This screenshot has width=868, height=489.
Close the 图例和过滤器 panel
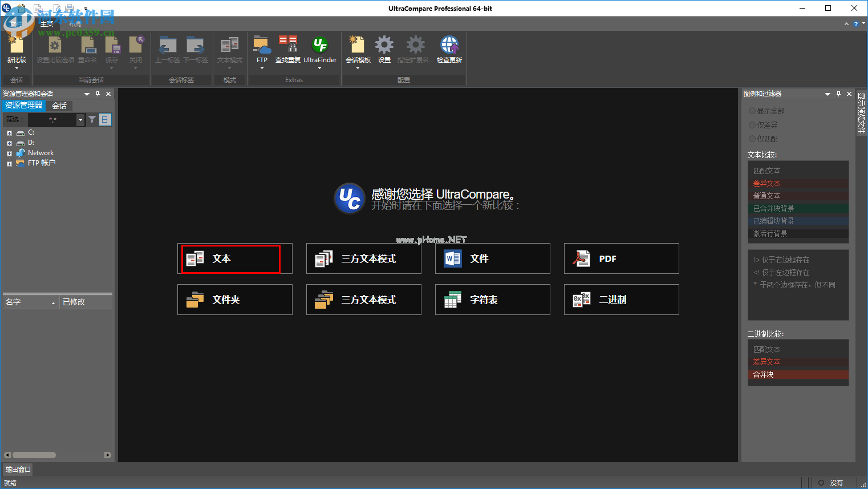point(849,94)
